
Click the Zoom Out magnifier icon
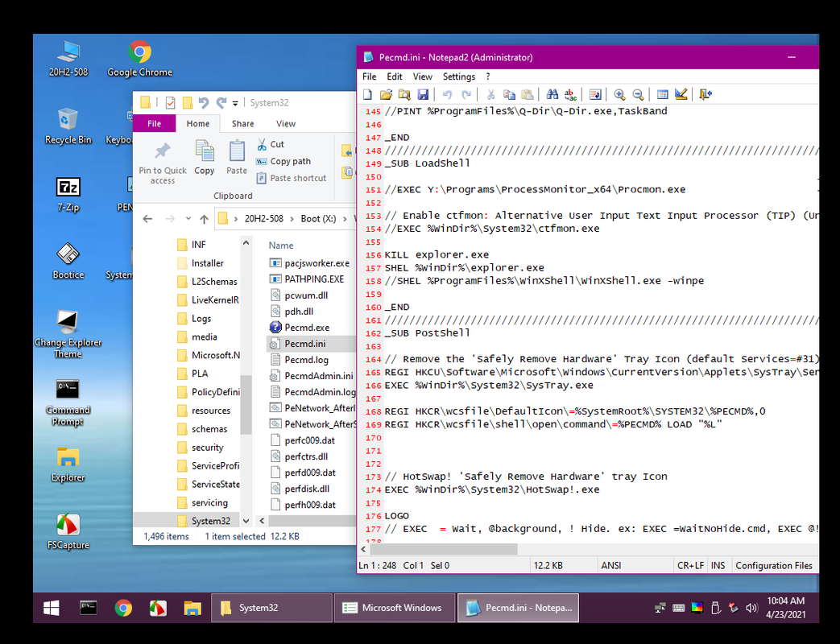point(638,95)
